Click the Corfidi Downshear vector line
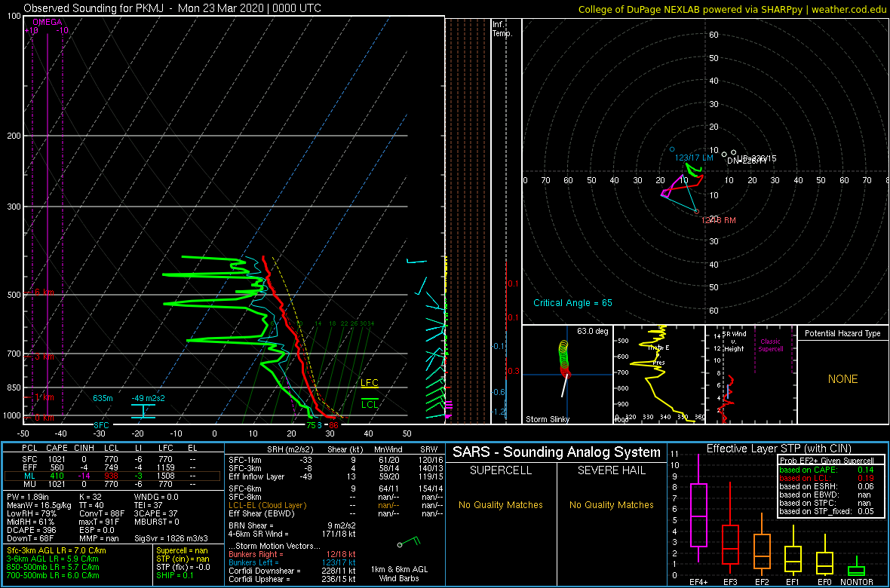Screen dimensions: 890x588 click(293, 571)
